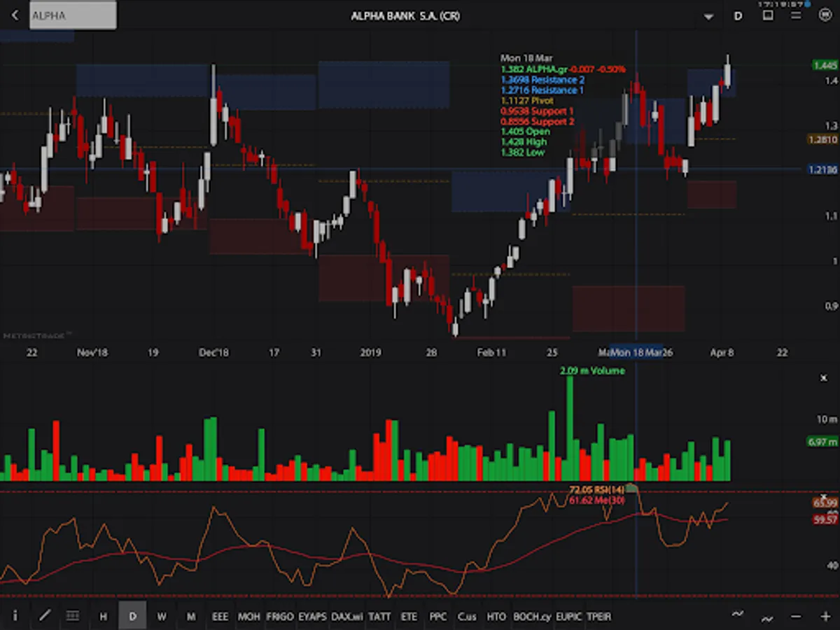Click the 6.97 m volume axis label
This screenshot has height=630, width=840.
(x=822, y=442)
